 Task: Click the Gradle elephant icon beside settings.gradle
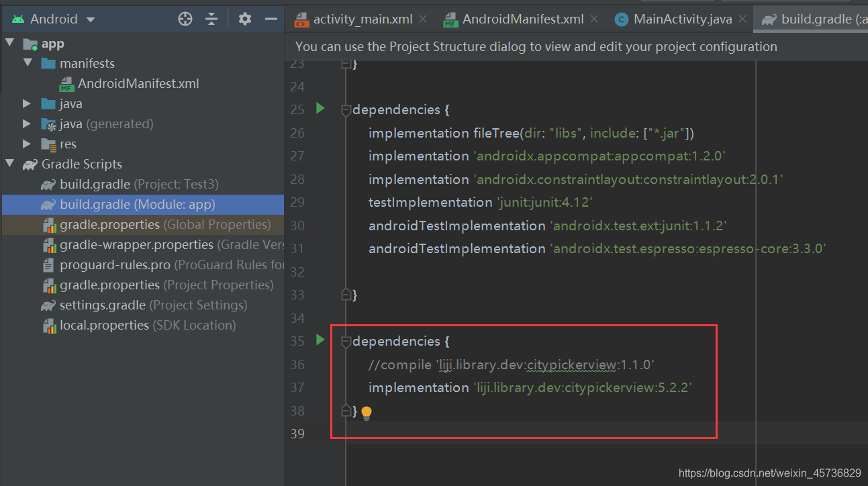46,305
